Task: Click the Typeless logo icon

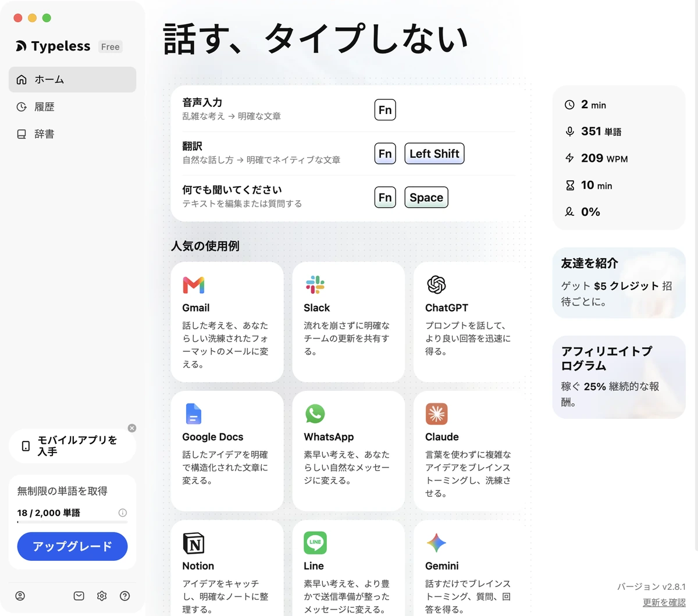Action: [21, 47]
